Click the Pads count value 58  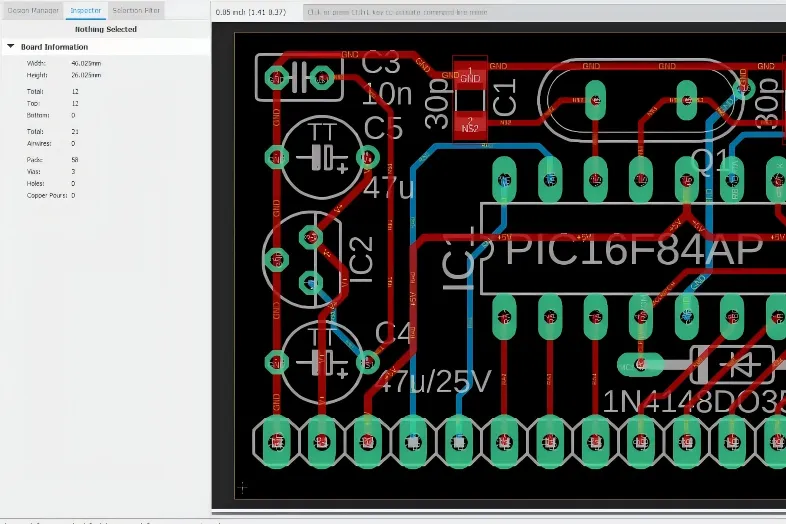75,159
